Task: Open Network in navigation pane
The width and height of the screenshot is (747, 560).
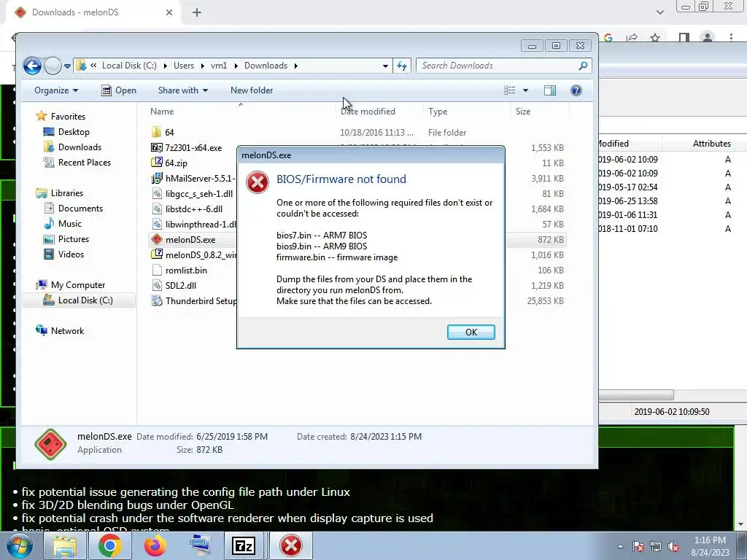Action: (67, 331)
